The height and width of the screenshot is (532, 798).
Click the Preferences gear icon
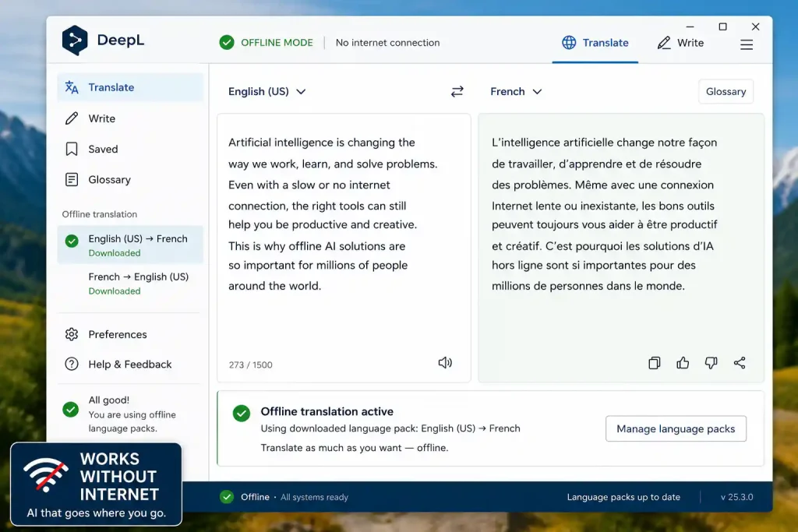tap(72, 334)
